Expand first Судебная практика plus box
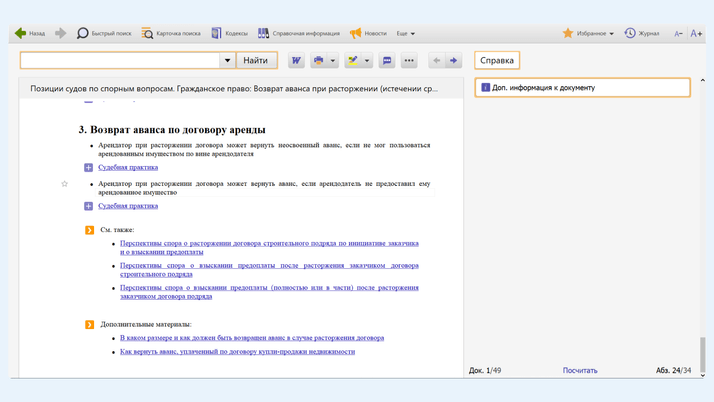 [x=89, y=167]
